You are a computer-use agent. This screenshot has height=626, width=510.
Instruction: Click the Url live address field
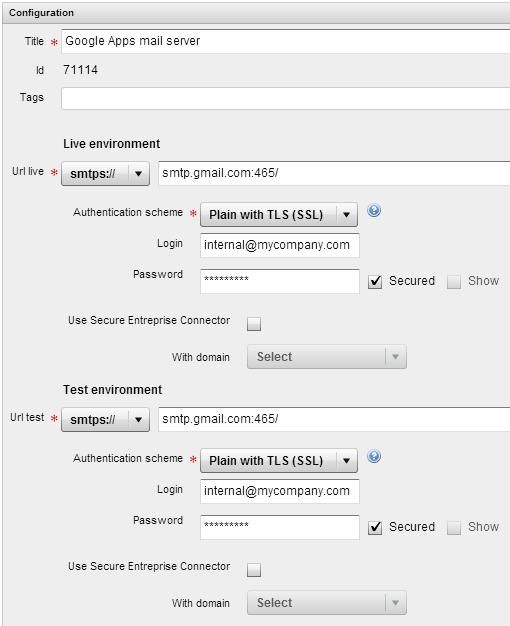click(x=334, y=173)
